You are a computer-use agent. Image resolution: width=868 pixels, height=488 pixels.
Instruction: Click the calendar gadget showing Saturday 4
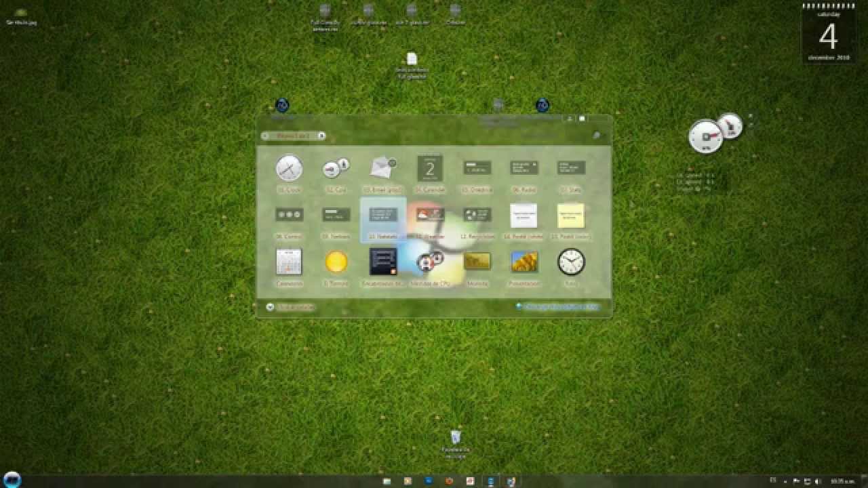tap(827, 33)
